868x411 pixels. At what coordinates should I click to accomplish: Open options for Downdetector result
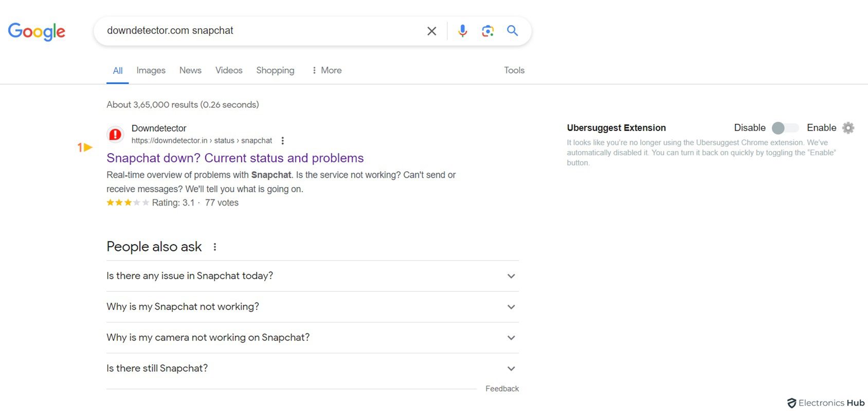(x=283, y=141)
